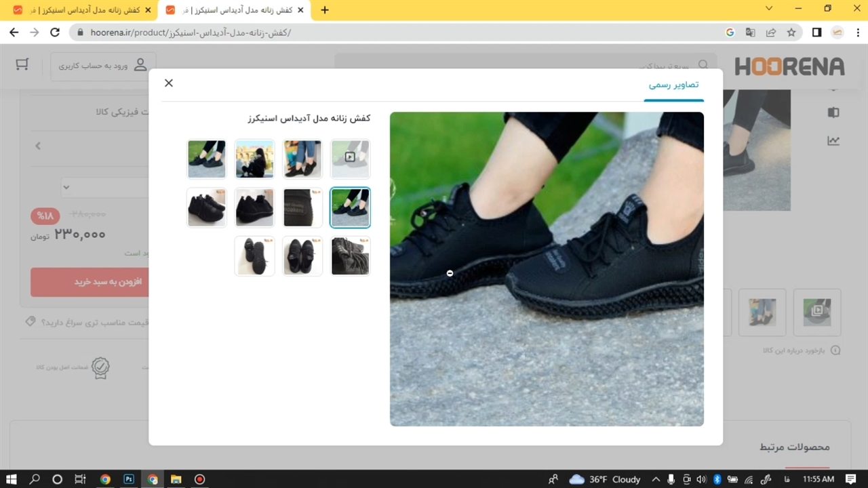Click the Google Translate icon in address bar
Image resolution: width=868 pixels, height=488 pixels.
click(750, 32)
